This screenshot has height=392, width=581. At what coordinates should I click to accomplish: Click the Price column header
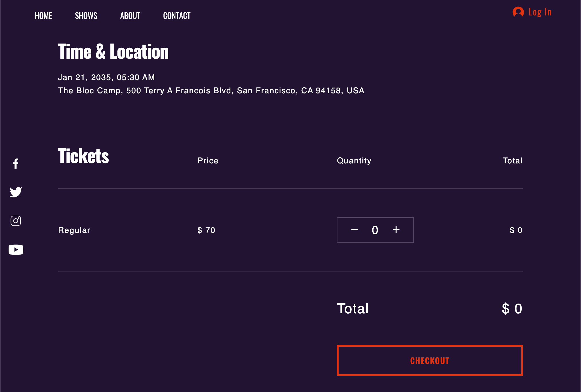tap(208, 161)
